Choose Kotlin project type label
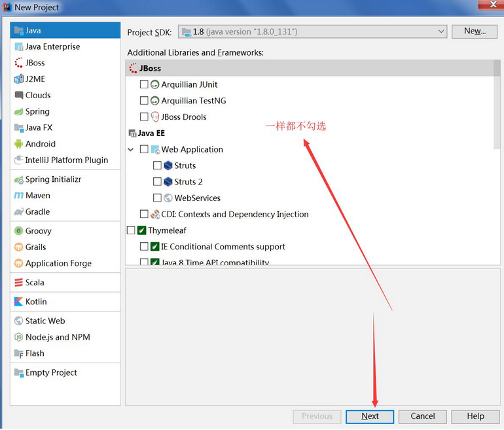 [36, 302]
